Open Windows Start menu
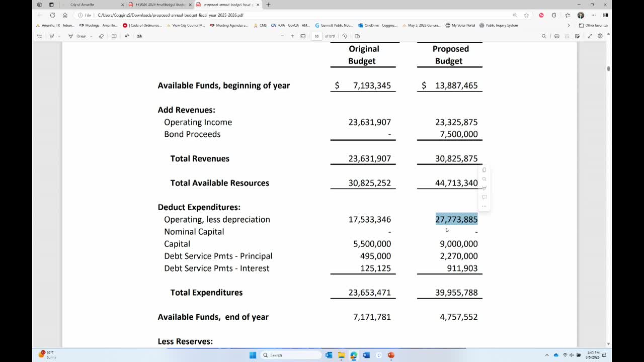Screen dimensions: 644x362 coord(253,355)
